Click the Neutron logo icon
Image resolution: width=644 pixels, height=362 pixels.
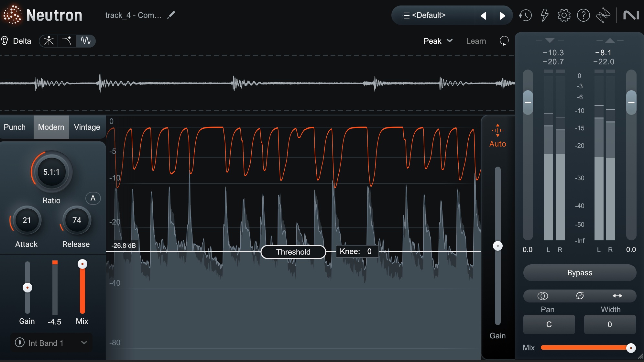[x=12, y=15]
